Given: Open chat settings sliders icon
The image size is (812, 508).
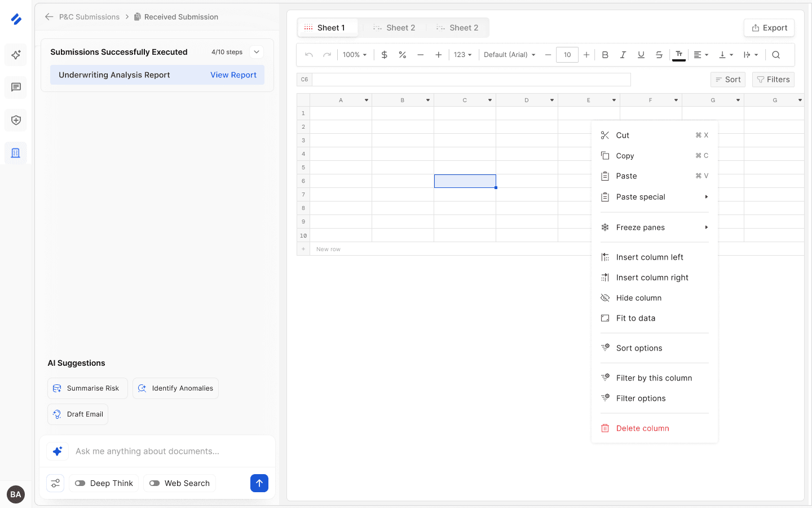Looking at the screenshot, I should [x=55, y=483].
